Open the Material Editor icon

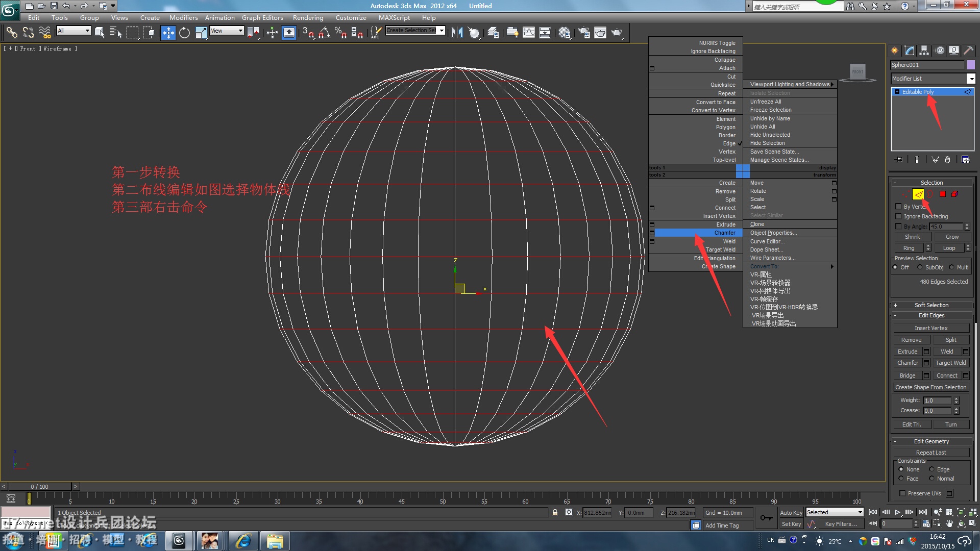564,33
